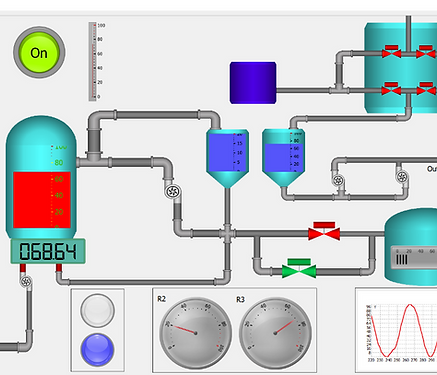Click the 80 mark on left tank scale
This screenshot has height=375, width=437.
point(58,163)
